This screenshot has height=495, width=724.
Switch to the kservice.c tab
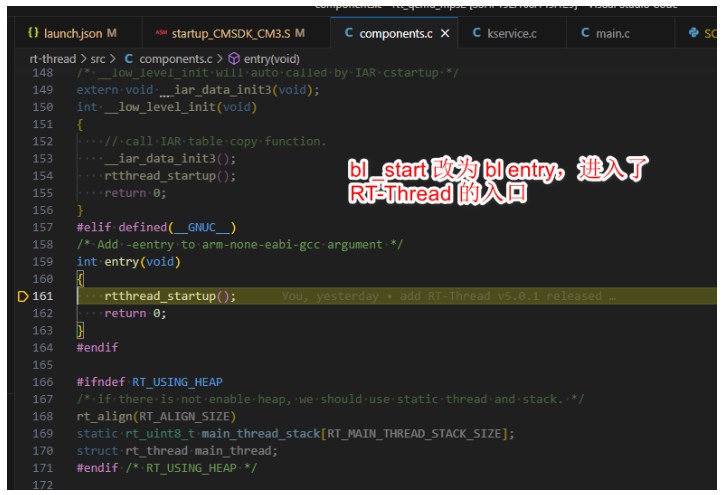click(512, 33)
